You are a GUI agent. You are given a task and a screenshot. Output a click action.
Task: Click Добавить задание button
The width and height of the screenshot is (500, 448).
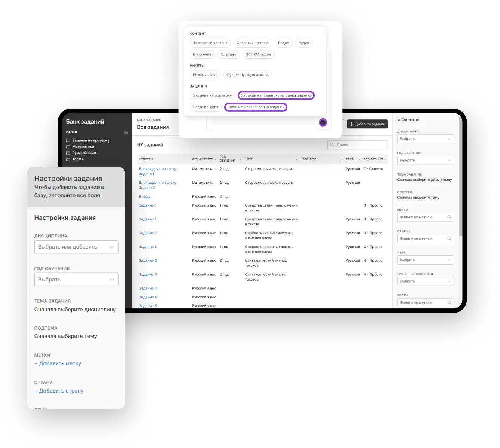(367, 124)
